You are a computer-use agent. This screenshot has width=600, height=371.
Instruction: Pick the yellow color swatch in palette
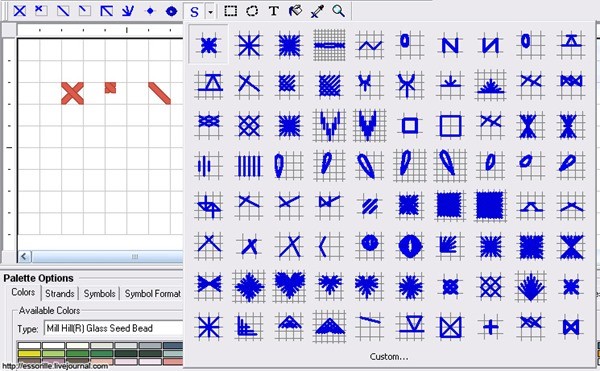pyautogui.click(x=29, y=353)
